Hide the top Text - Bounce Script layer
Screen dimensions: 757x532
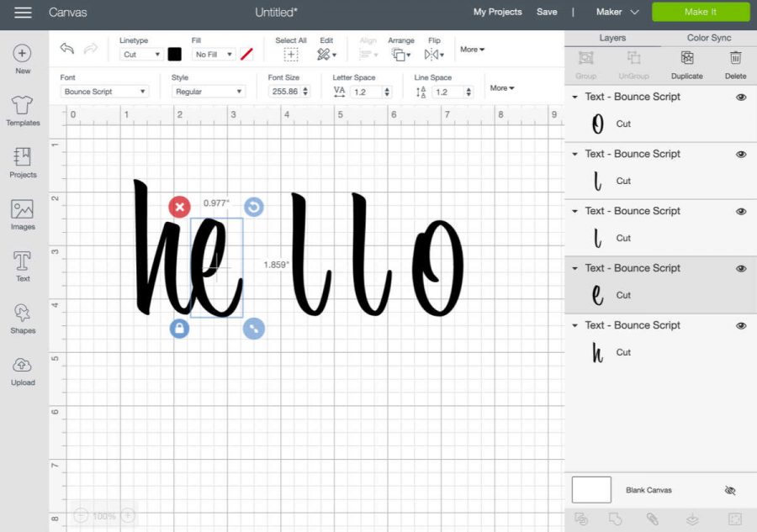pos(741,97)
